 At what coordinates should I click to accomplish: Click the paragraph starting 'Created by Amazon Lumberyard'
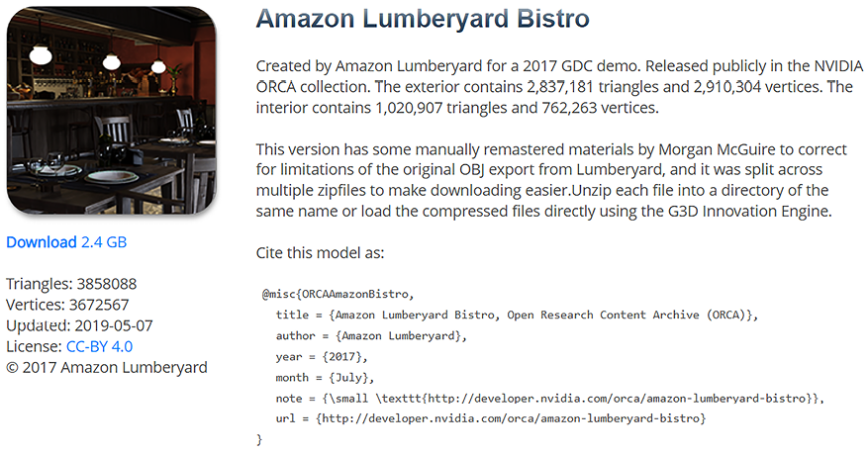(x=553, y=87)
